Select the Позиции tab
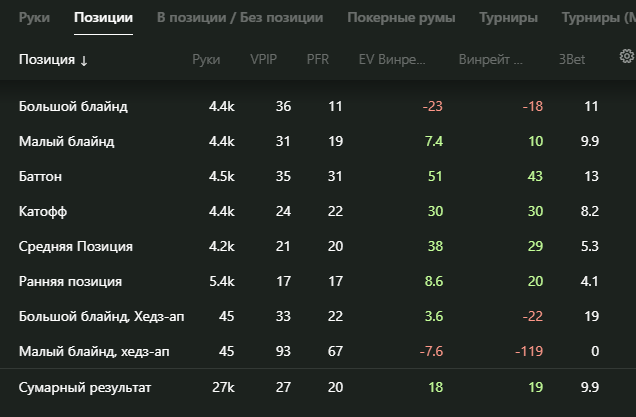Image resolution: width=636 pixels, height=417 pixels. click(103, 18)
